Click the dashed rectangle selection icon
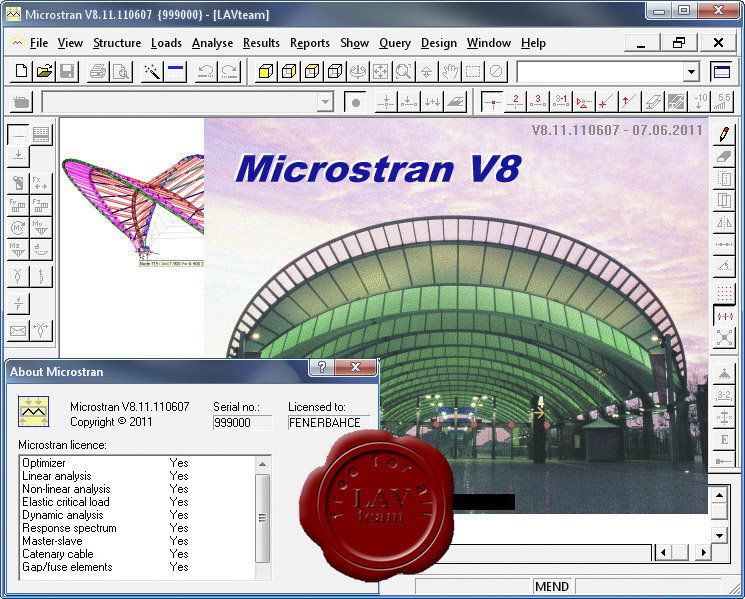Viewport: 745px width, 599px height. click(x=473, y=72)
